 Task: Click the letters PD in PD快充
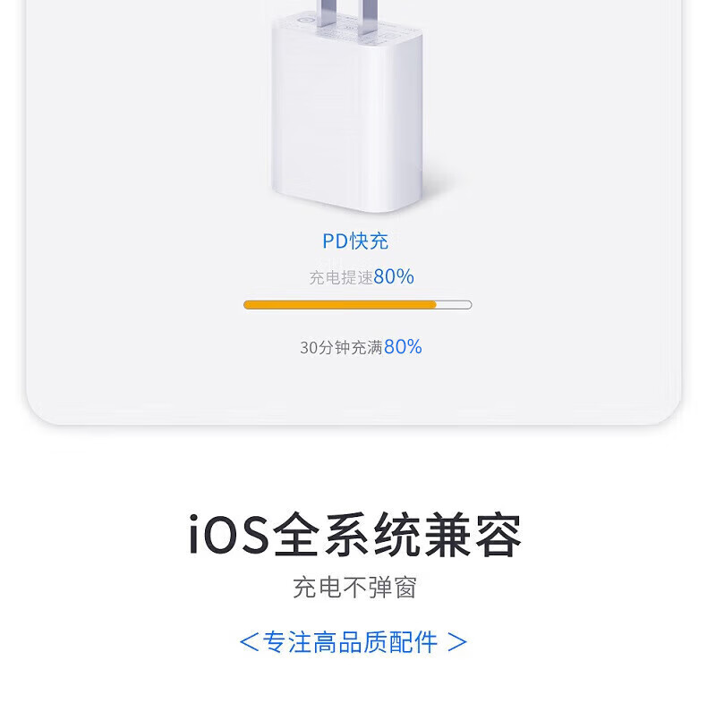pyautogui.click(x=334, y=241)
